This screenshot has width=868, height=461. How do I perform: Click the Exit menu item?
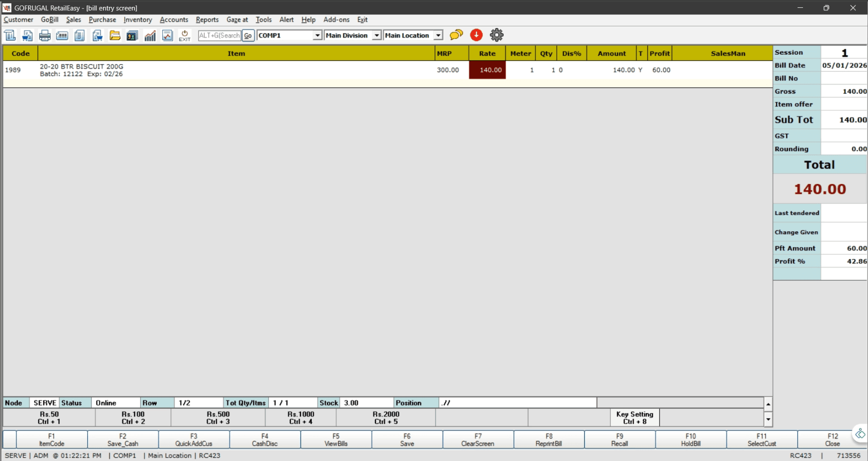[x=363, y=20]
